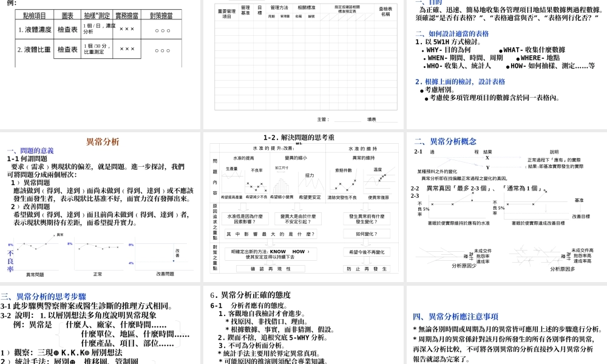The width and height of the screenshot is (607, 364).
Task: Click the 2. 液體比重 table cell
Action: point(35,50)
